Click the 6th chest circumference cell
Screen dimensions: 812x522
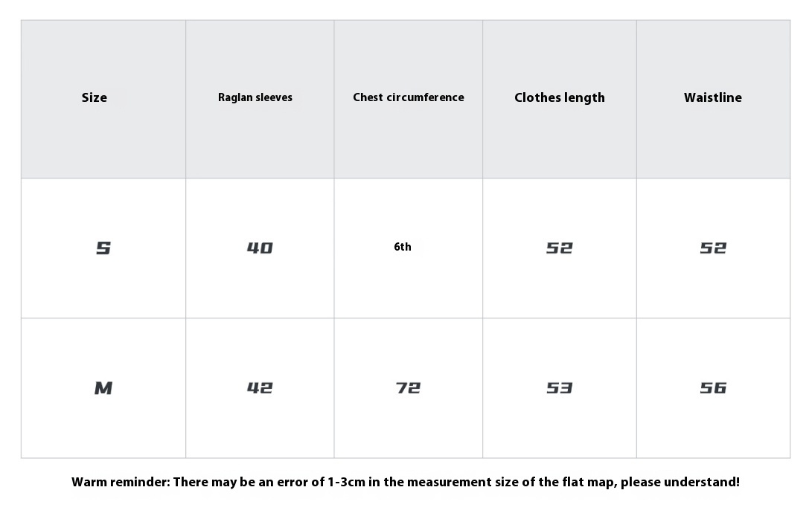click(403, 247)
